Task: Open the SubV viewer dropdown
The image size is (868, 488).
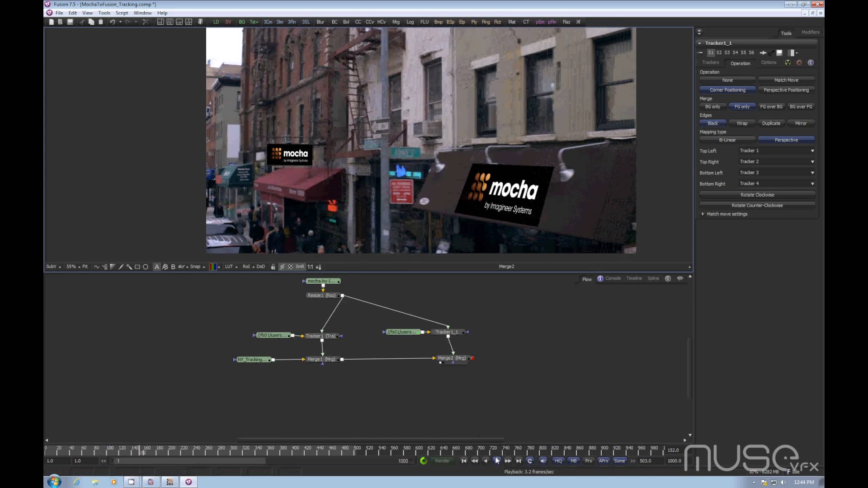Action: click(53, 267)
